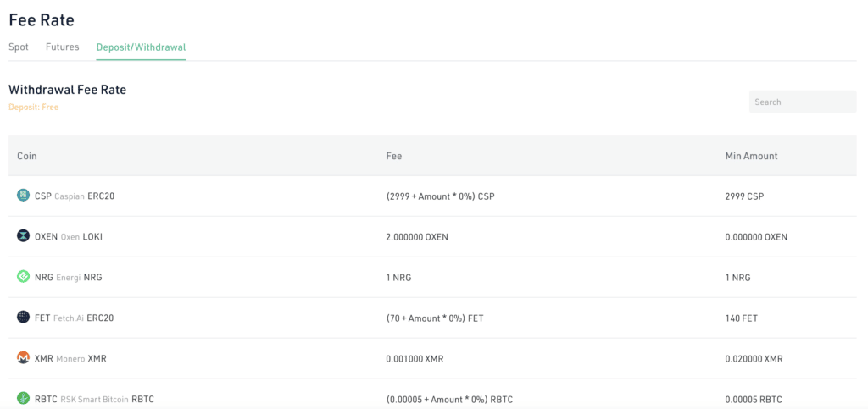Click the RSK Smart Bitcoin icon
The width and height of the screenshot is (868, 409).
(x=23, y=399)
